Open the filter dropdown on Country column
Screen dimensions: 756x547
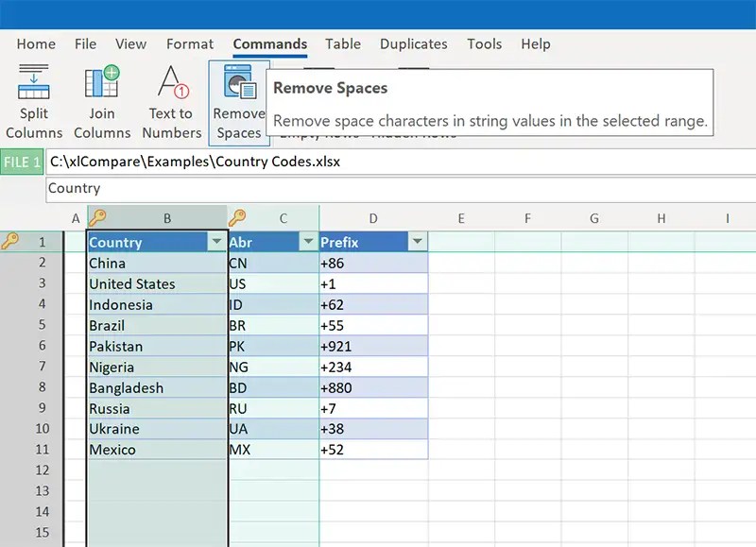click(217, 242)
